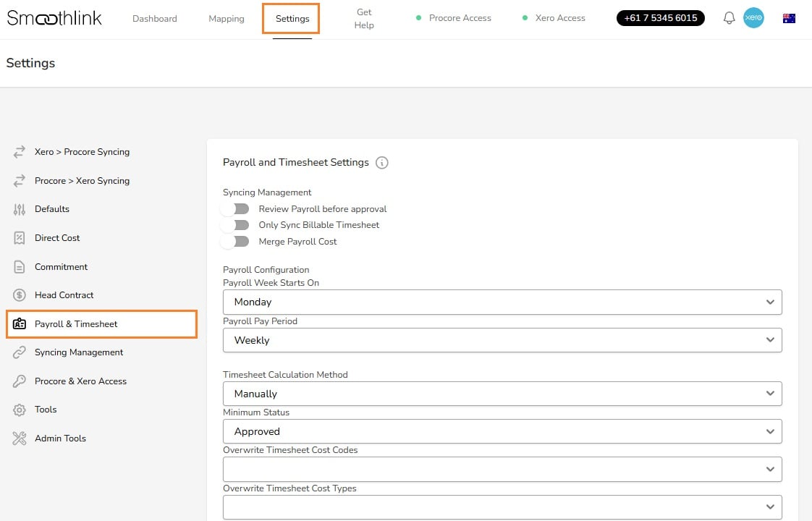Select the Direct Cost sidebar icon
Image resolution: width=812 pixels, height=521 pixels.
18,237
